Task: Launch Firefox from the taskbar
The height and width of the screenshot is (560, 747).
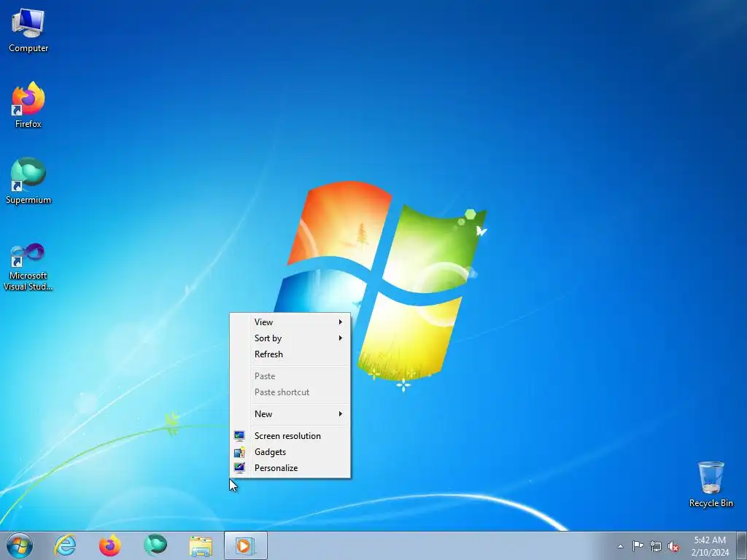Action: (x=109, y=545)
